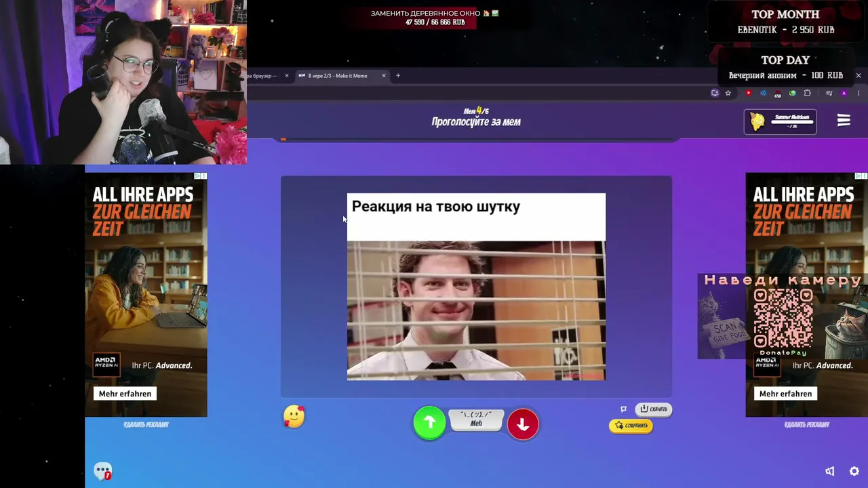This screenshot has height=488, width=868.
Task: Open the emoji reaction picker
Action: 294,417
